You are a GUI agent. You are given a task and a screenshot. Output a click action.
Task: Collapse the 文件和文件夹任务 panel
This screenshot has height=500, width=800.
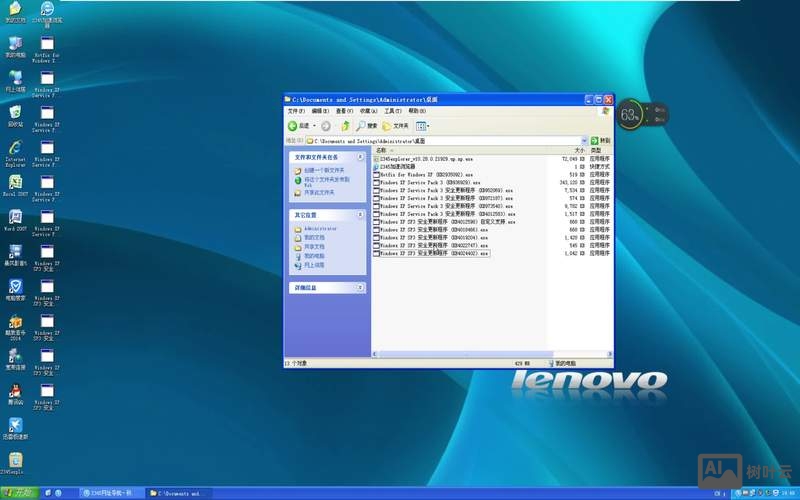click(361, 157)
